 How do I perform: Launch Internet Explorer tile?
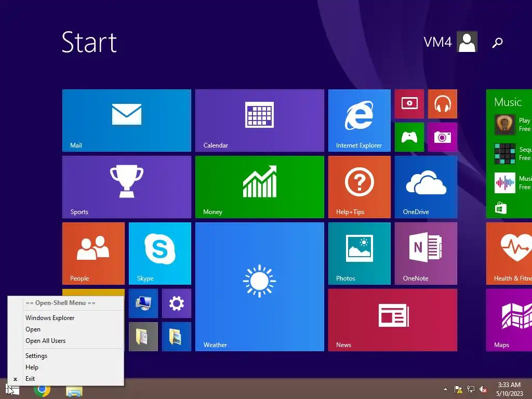click(360, 121)
